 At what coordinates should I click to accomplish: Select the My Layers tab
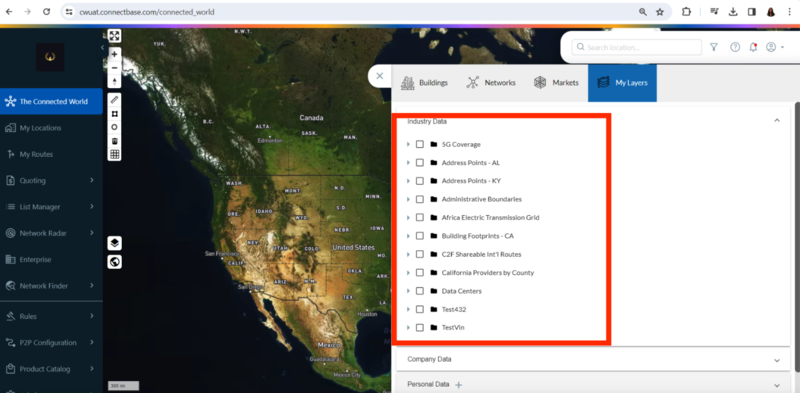(x=622, y=83)
